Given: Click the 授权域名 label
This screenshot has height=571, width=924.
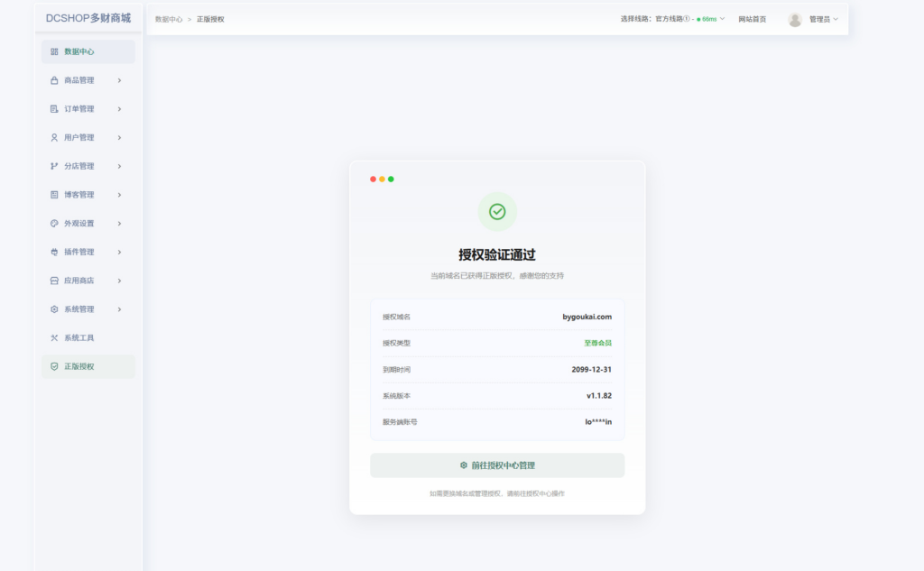Looking at the screenshot, I should tap(397, 317).
